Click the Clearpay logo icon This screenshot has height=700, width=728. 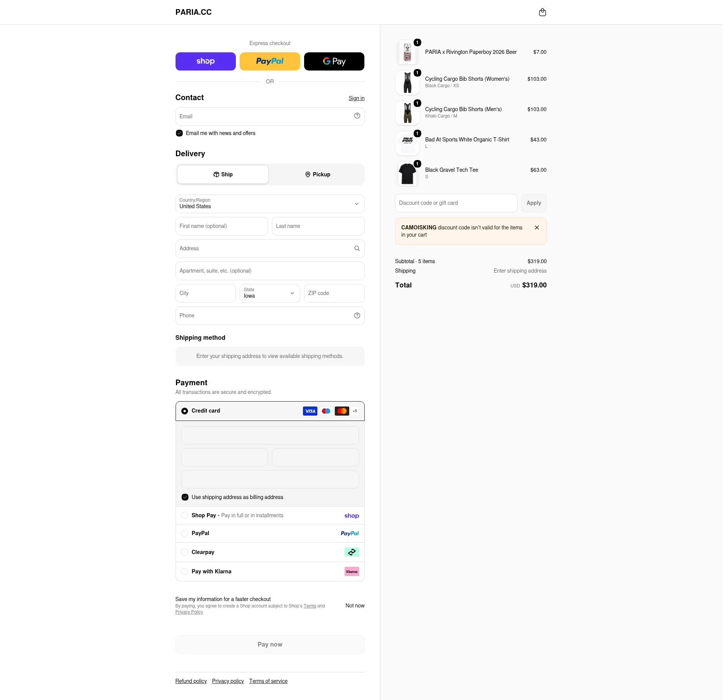click(351, 552)
